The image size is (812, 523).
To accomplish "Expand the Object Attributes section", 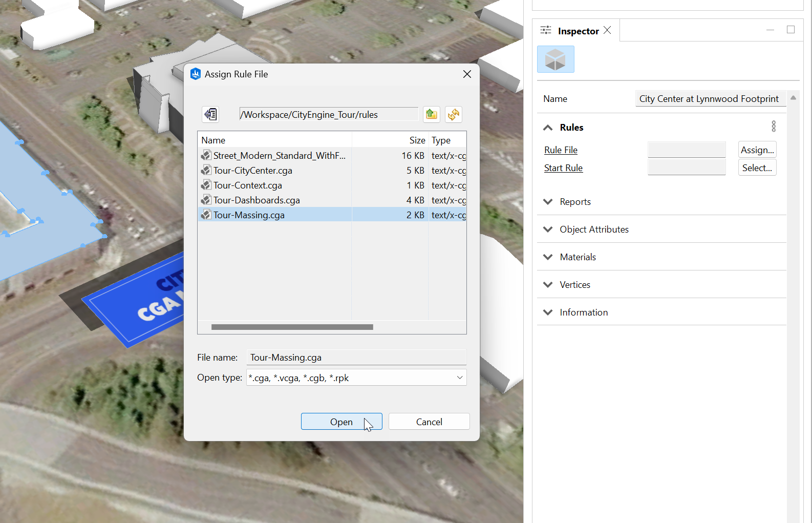I will pos(548,229).
